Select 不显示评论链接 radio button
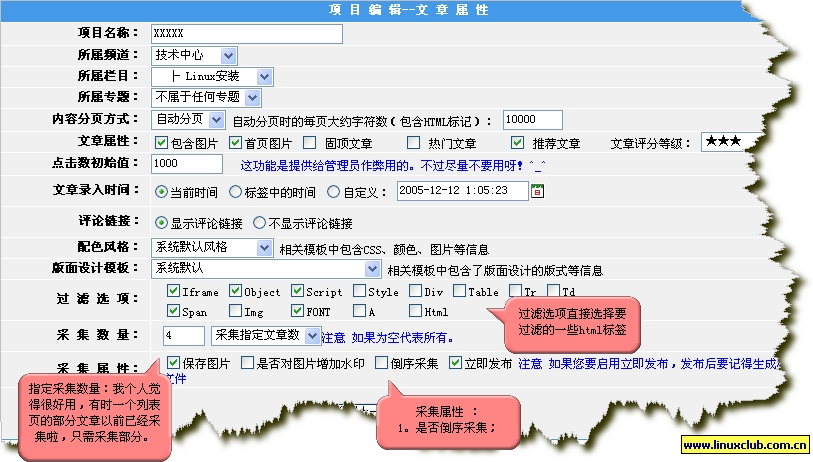813x462 pixels. click(x=259, y=223)
